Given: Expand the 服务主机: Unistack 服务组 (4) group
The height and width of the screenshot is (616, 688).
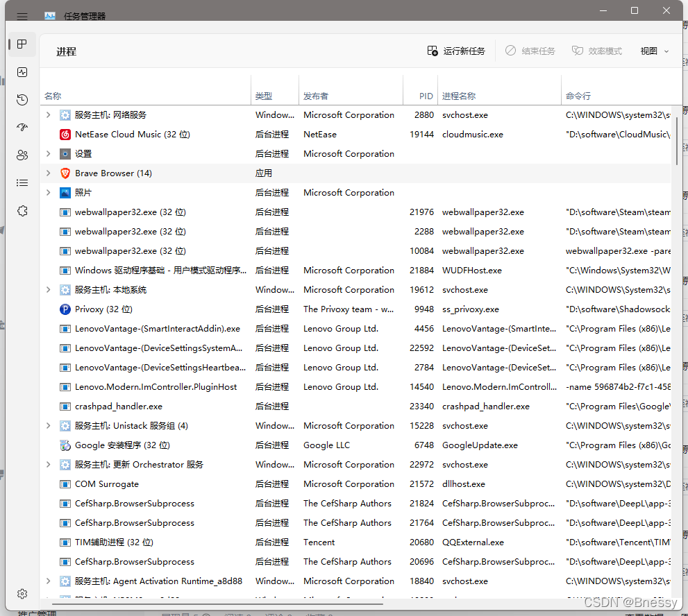Looking at the screenshot, I should pyautogui.click(x=49, y=426).
